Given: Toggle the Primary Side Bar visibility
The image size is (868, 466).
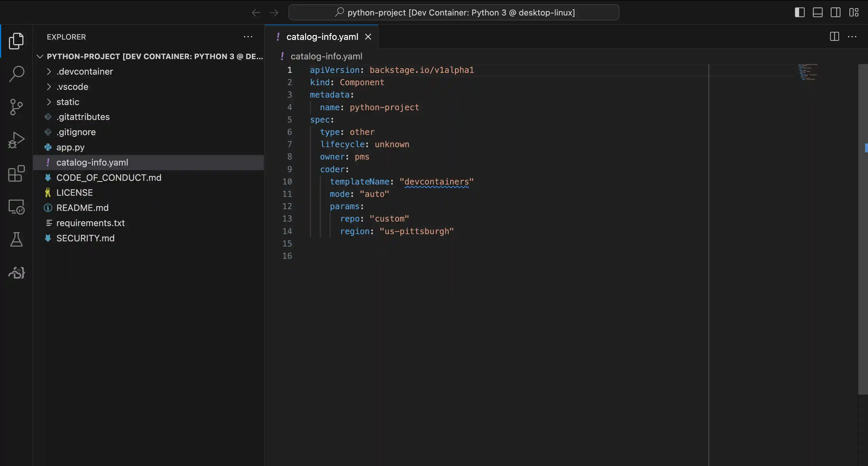Looking at the screenshot, I should point(800,12).
